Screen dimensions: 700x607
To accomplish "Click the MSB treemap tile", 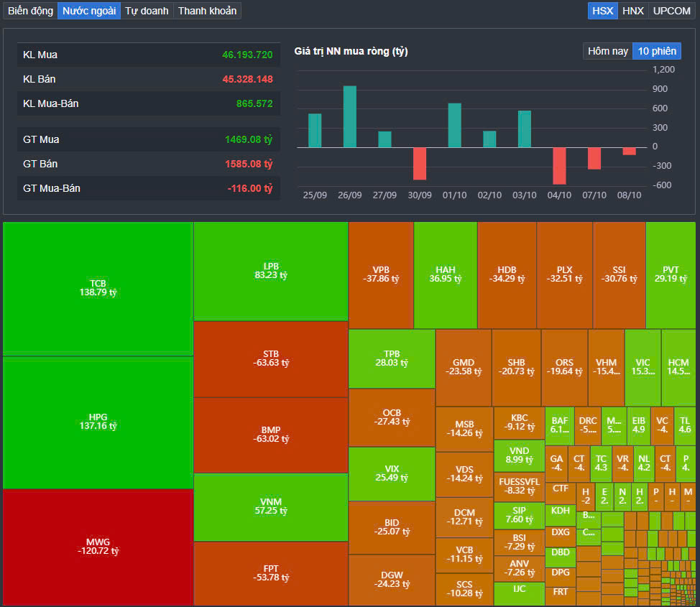I will [x=464, y=429].
